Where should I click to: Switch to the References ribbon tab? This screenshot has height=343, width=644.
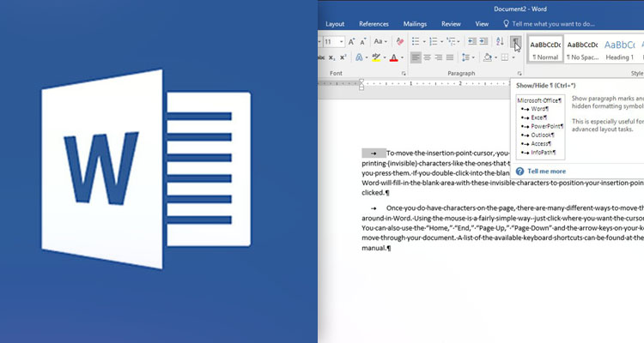point(374,24)
